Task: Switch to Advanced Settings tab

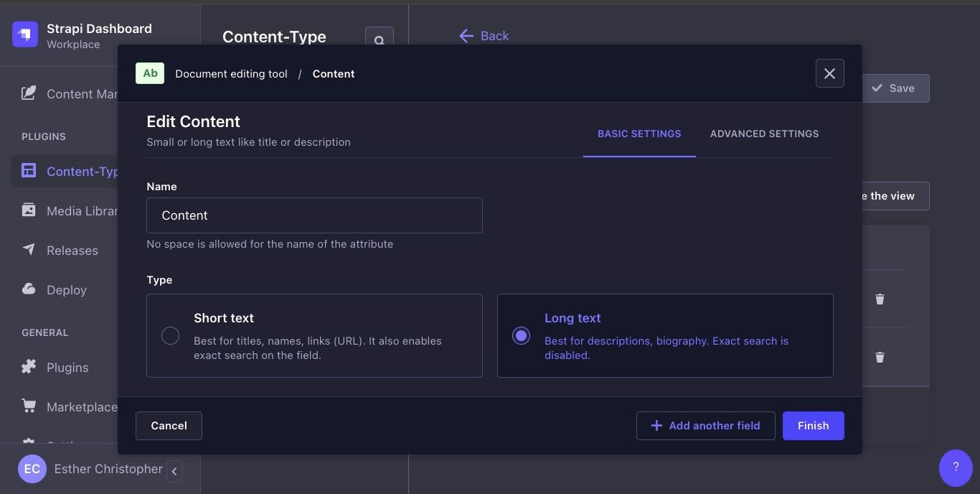Action: (764, 134)
